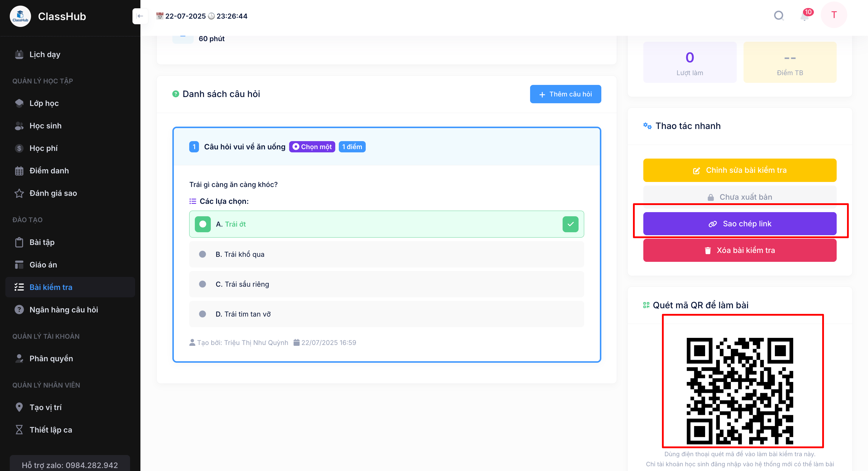Click question title Câu hỏi vui về ăn uống

click(x=244, y=147)
